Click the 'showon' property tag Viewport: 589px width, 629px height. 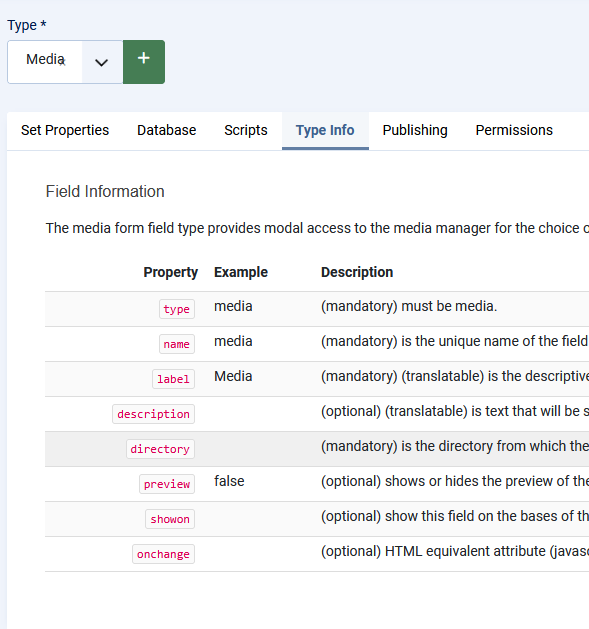170,519
